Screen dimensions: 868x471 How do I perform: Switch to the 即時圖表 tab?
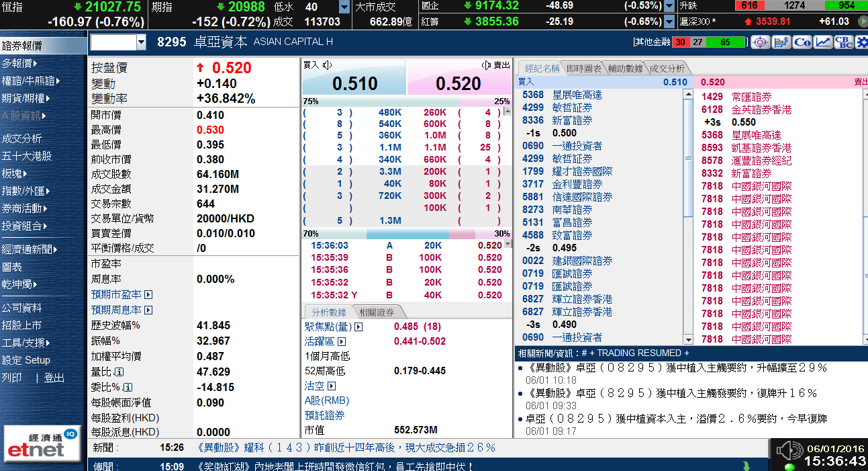click(584, 68)
